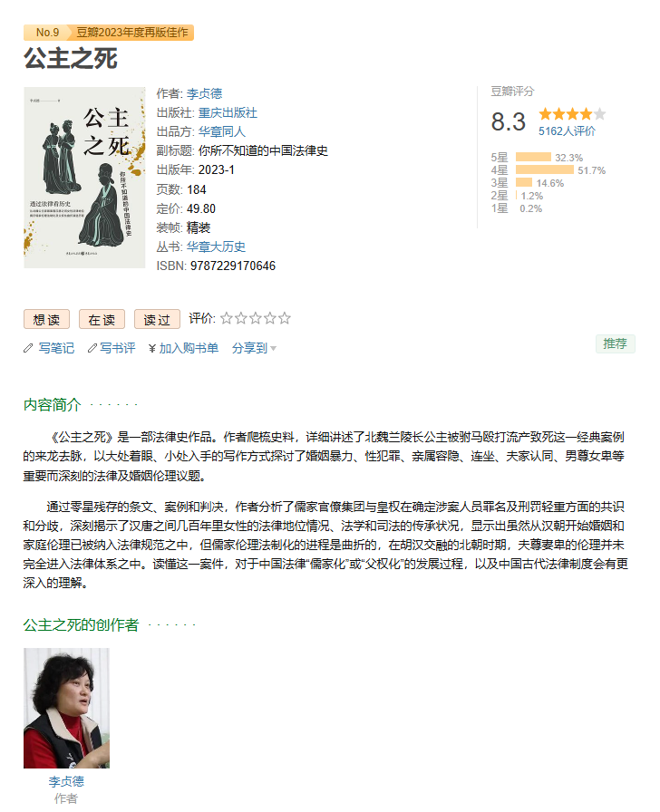Select the second rating star

pos(241,318)
